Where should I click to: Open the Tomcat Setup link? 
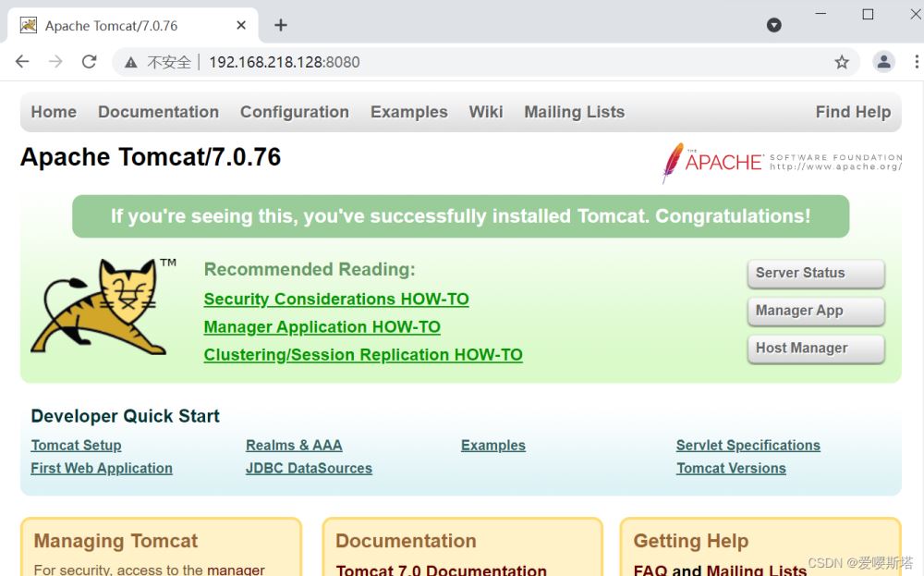(76, 446)
